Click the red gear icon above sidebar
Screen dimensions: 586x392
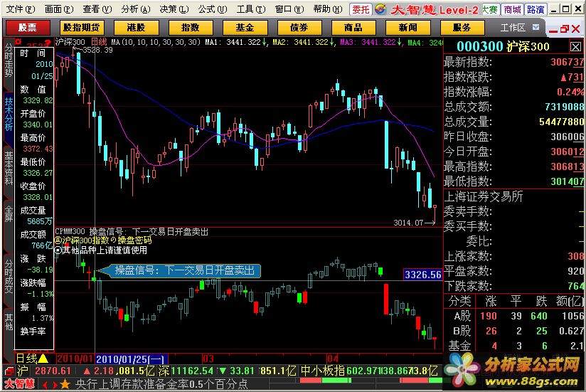tap(18, 41)
